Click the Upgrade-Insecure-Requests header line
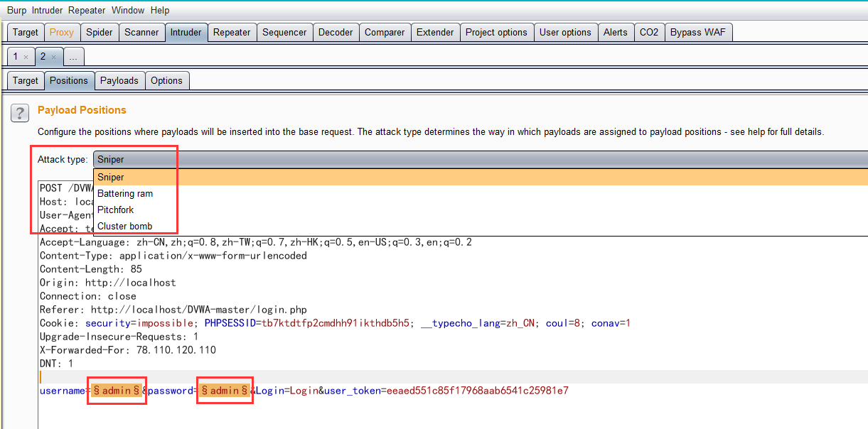 point(119,337)
